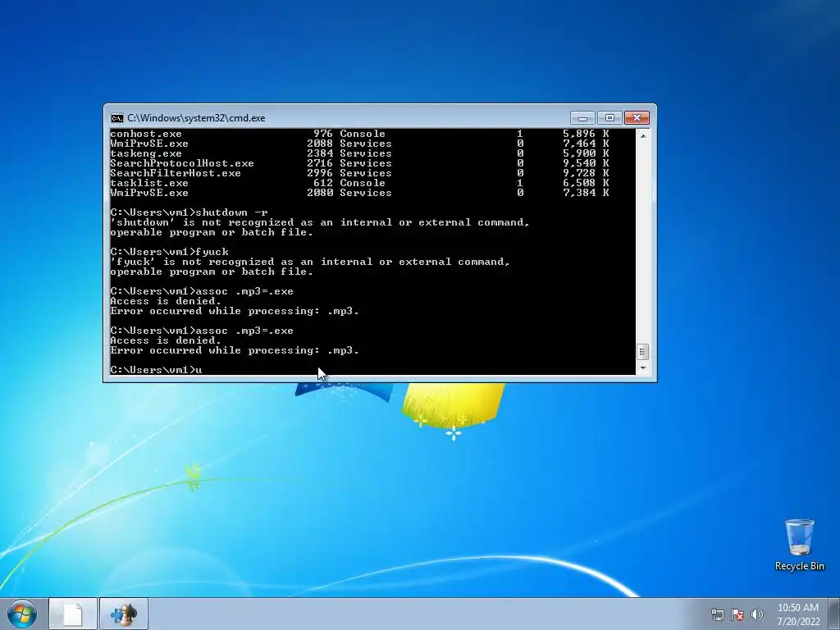Image resolution: width=840 pixels, height=630 pixels.
Task: Click the console scrollbar down arrow
Action: [x=643, y=368]
